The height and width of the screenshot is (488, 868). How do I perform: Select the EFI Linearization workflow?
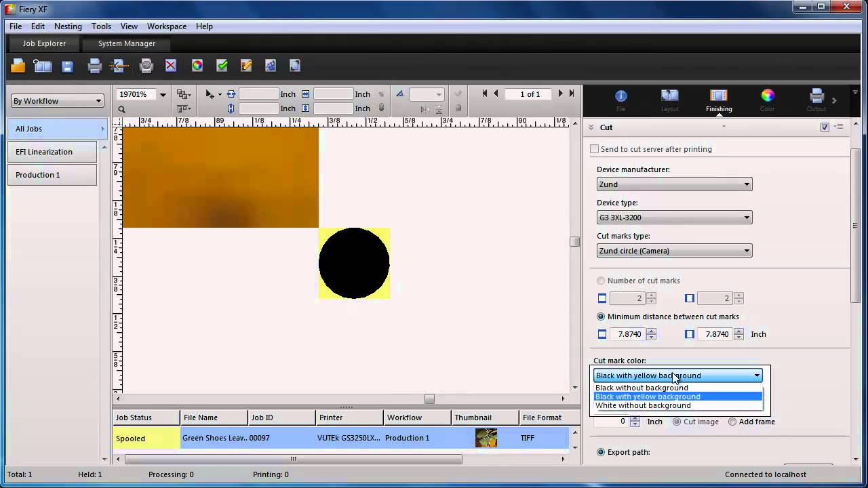52,152
